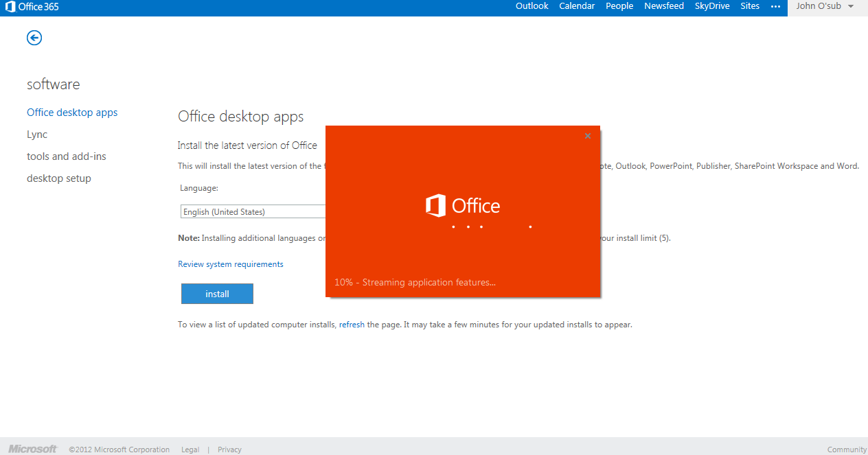Go back using the circled arrow icon
The image size is (868, 455).
click(x=34, y=38)
